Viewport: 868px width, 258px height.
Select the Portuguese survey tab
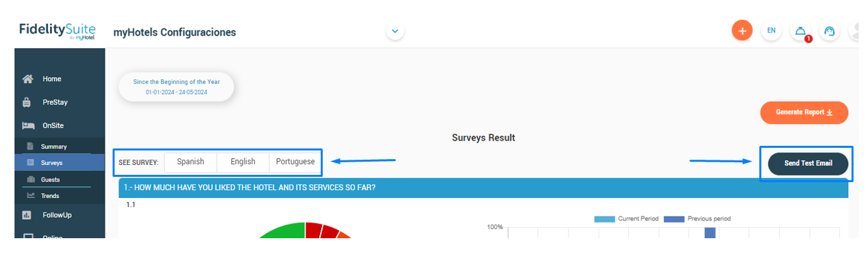[x=295, y=162]
